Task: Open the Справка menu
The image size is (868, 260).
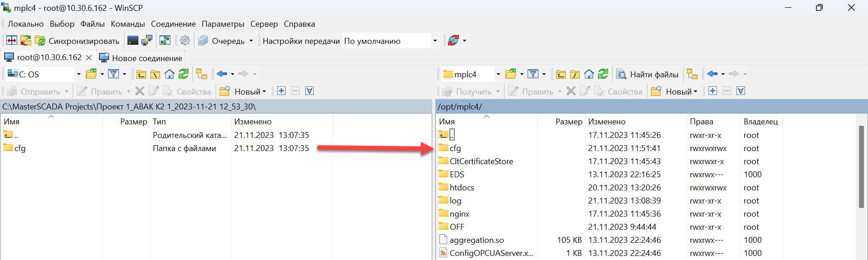Action: (299, 24)
